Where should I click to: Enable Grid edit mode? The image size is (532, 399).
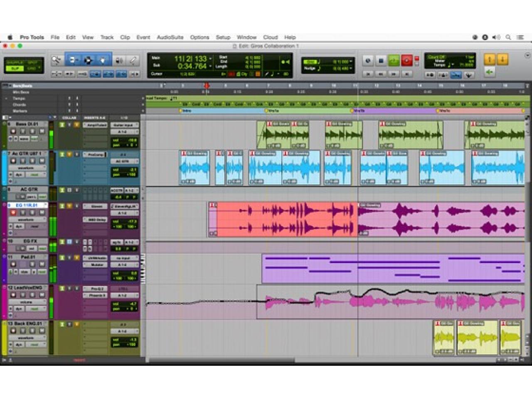pyautogui.click(x=32, y=68)
